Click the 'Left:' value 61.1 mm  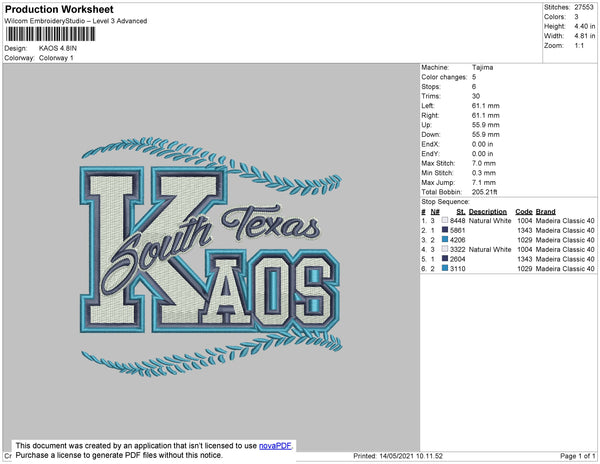pyautogui.click(x=486, y=106)
